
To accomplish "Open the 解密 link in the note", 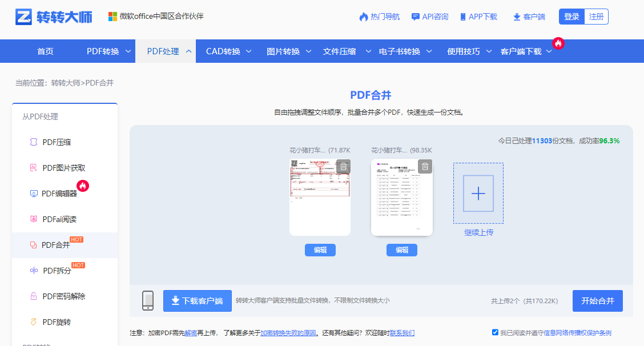I will point(191,333).
